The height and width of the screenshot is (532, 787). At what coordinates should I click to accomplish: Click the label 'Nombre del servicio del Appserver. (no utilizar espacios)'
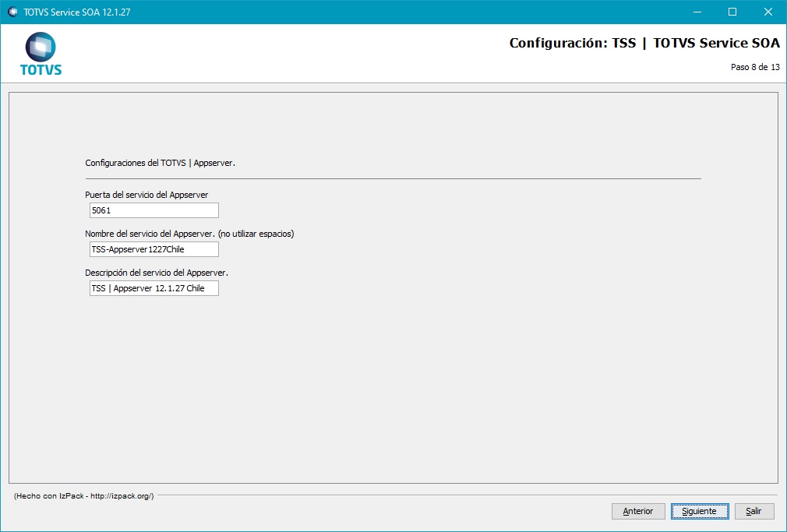point(189,234)
